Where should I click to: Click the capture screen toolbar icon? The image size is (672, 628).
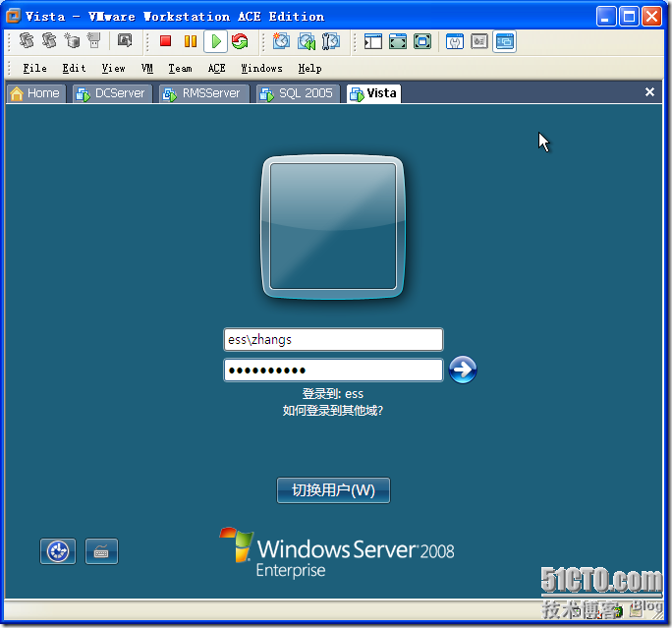[125, 40]
